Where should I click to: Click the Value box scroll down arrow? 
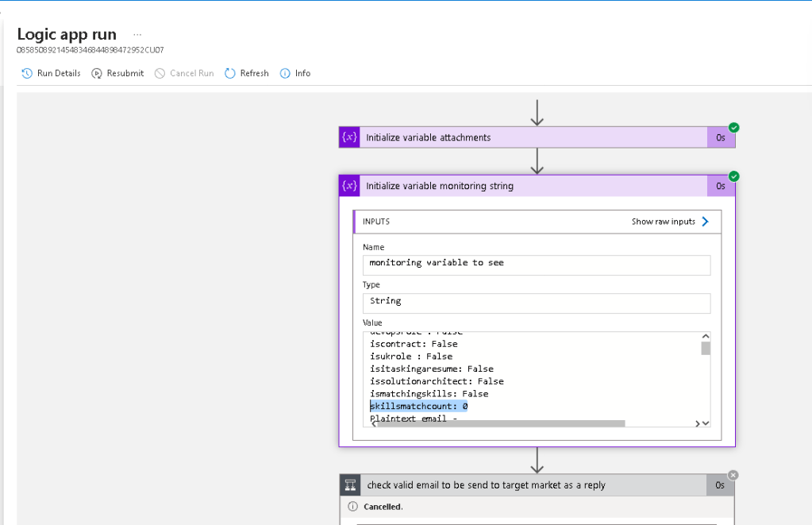(706, 423)
